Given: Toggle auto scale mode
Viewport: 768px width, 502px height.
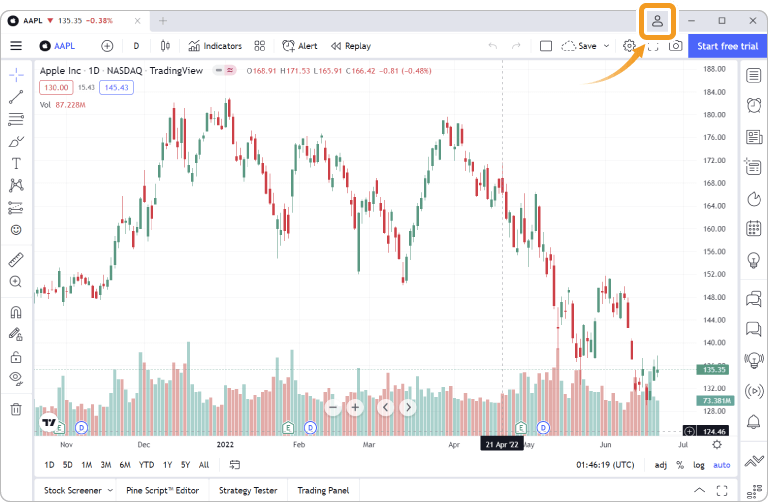Looking at the screenshot, I should pos(721,465).
